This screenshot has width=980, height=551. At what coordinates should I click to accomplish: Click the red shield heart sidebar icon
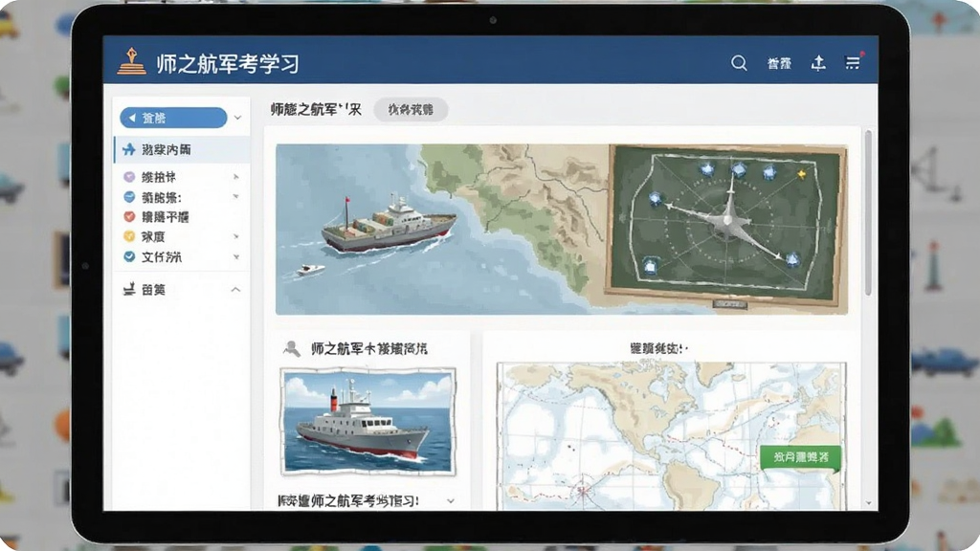pos(129,217)
